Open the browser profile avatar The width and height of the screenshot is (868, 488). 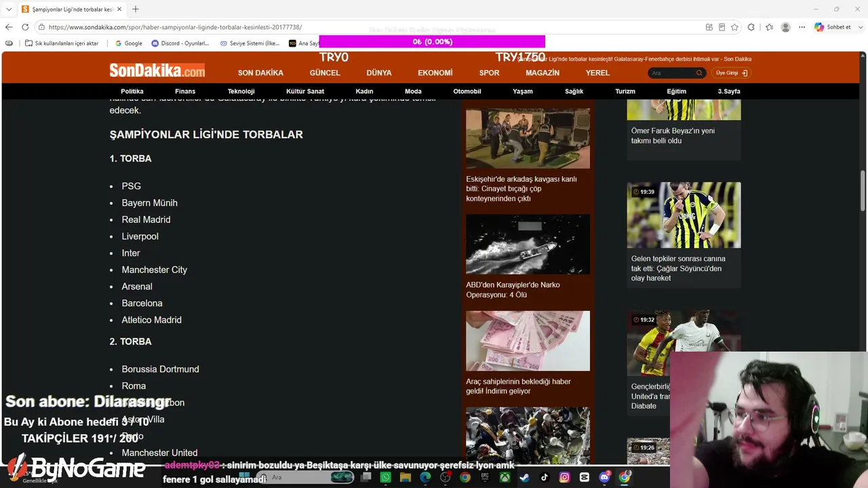(785, 27)
